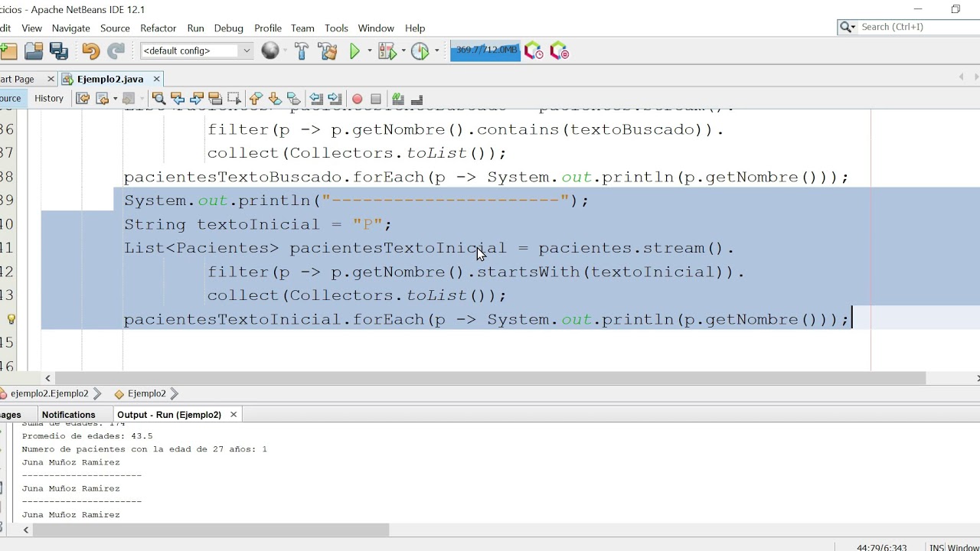Click Next Bookmark down arrow icon
980x551 pixels.
(274, 99)
